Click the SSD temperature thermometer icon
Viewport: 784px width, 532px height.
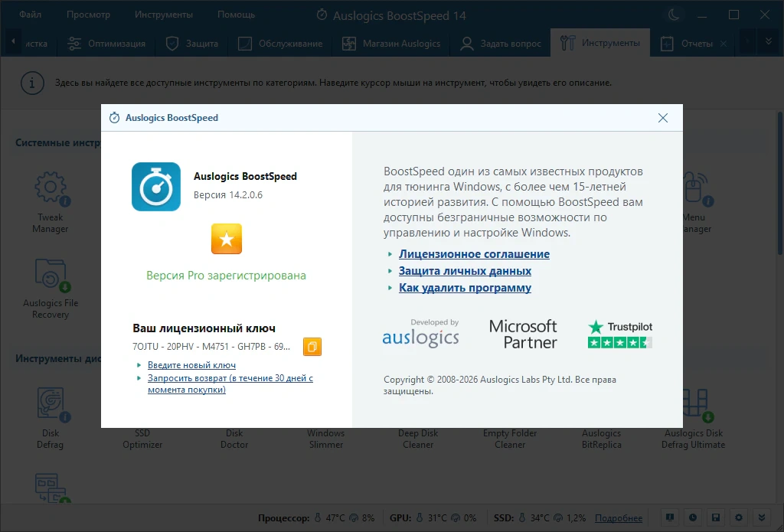pyautogui.click(x=522, y=518)
